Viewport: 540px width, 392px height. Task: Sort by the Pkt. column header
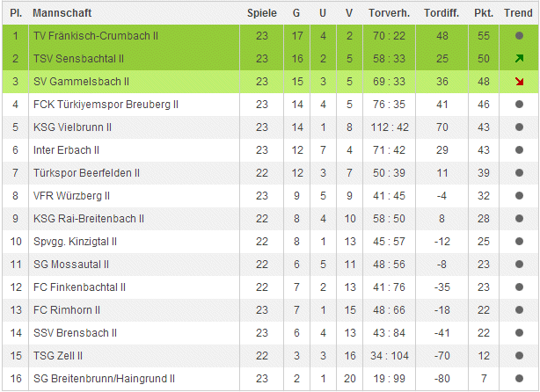[x=483, y=14]
